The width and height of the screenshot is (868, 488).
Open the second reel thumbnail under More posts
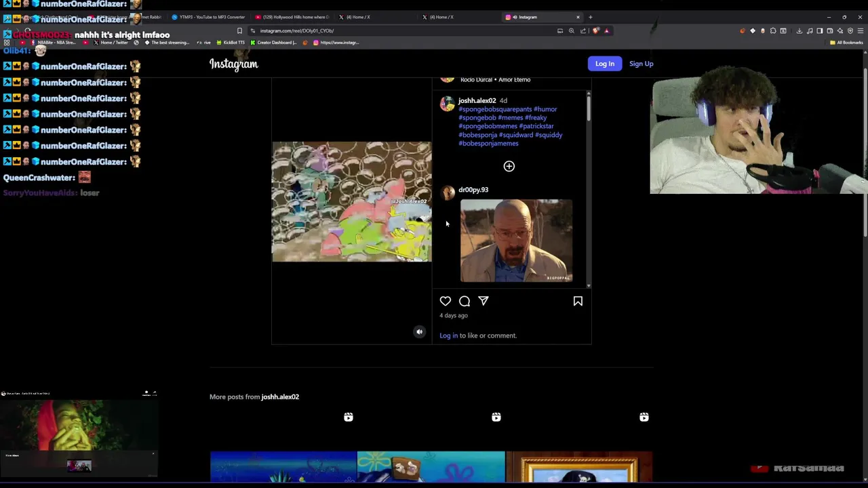click(x=431, y=467)
